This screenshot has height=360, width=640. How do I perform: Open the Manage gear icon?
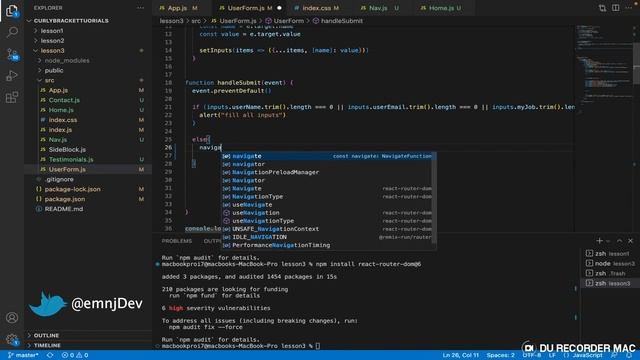12,339
